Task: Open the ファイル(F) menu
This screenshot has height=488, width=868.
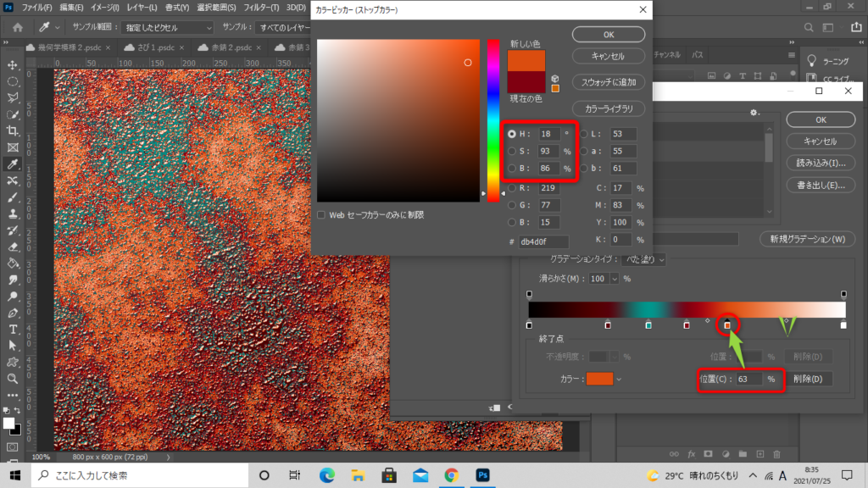Action: tap(36, 8)
